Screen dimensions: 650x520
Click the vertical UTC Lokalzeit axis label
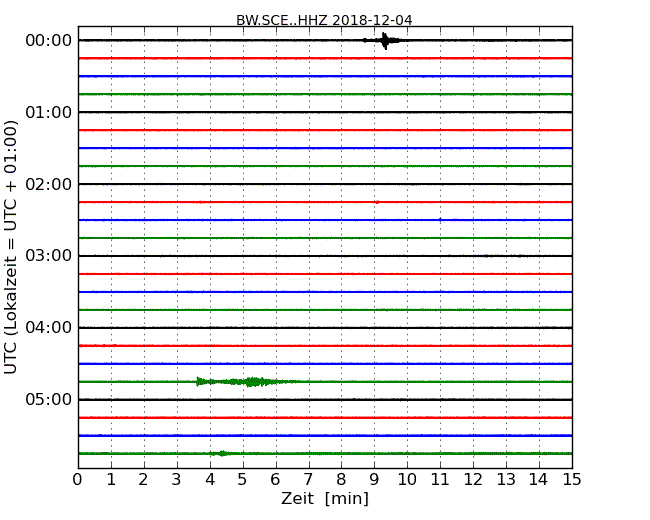point(11,247)
